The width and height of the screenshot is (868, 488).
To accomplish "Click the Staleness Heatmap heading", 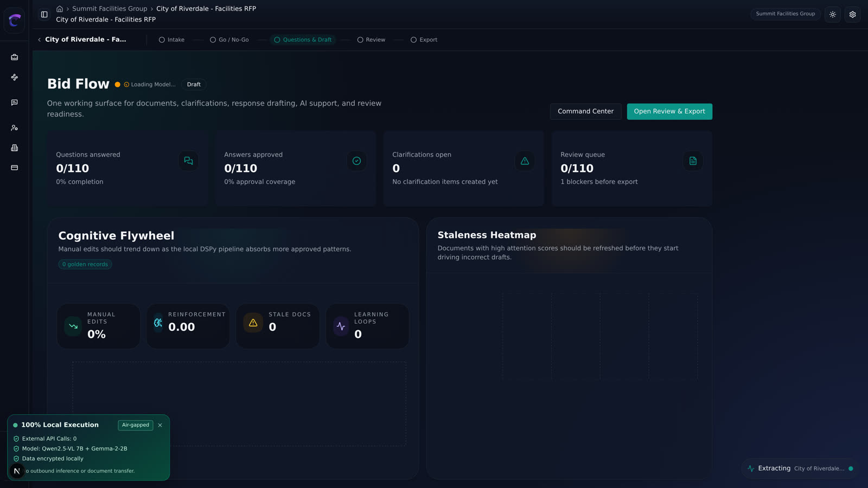I will pyautogui.click(x=487, y=235).
